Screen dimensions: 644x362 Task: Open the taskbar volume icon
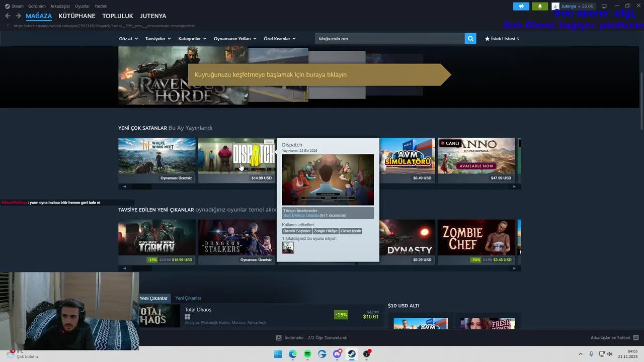click(610, 354)
